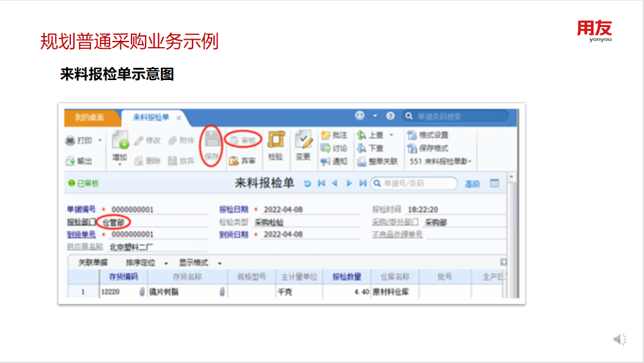The height and width of the screenshot is (363, 644).
Task: Click the 报检部门 field value 仓管部
Action: [113, 222]
